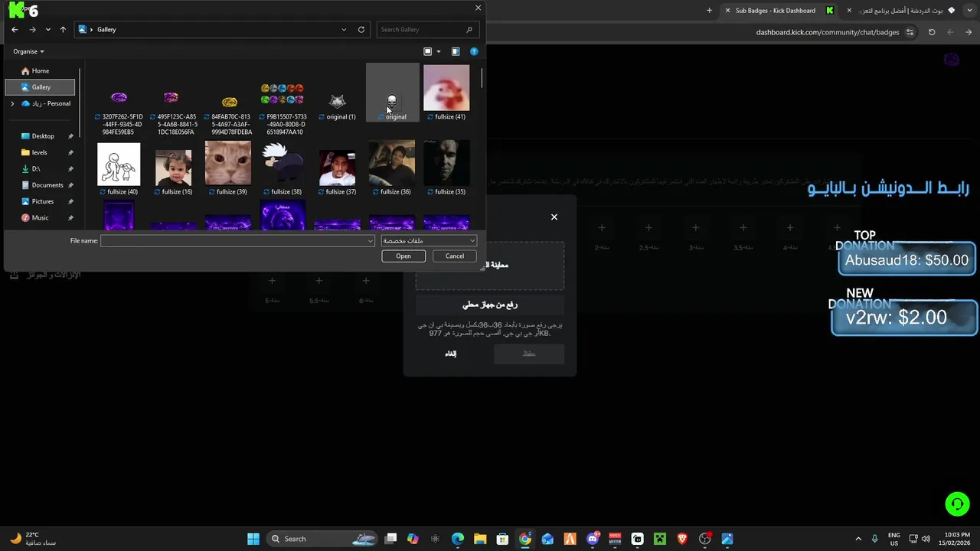The width and height of the screenshot is (980, 551).
Task: Select fullsize (39) cat image
Action: [x=228, y=168]
